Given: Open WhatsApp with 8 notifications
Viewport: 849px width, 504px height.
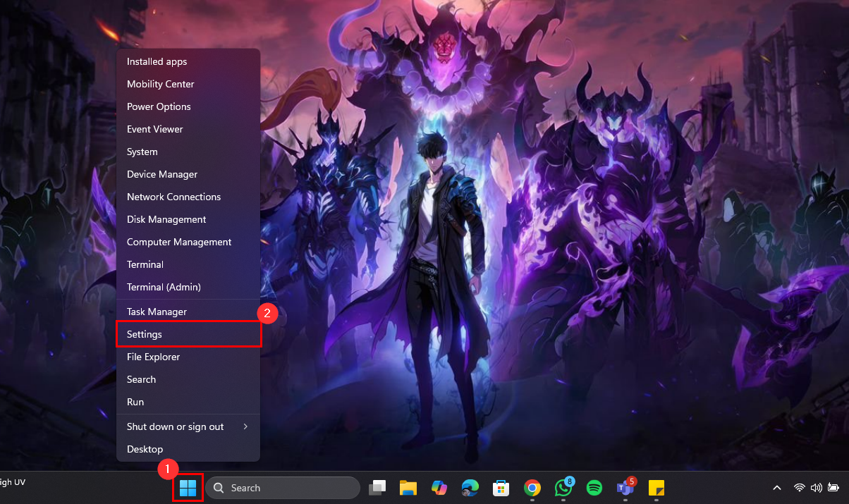Looking at the screenshot, I should pyautogui.click(x=563, y=488).
